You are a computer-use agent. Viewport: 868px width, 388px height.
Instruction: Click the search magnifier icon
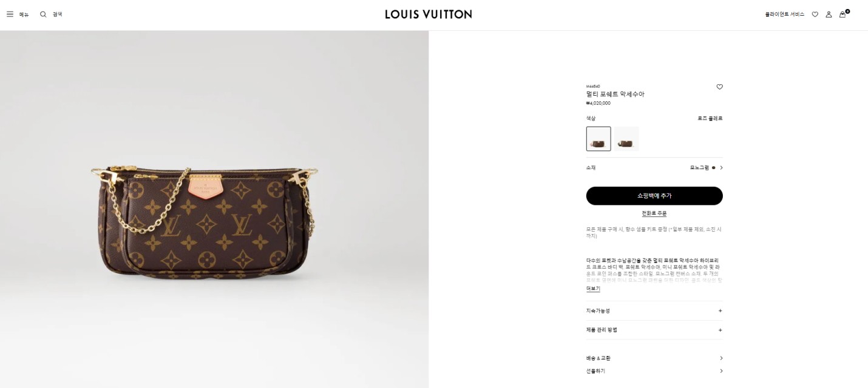43,14
